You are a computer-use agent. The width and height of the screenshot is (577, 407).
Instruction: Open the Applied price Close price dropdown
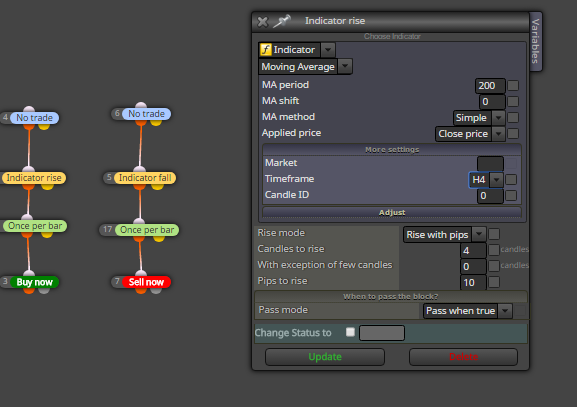coord(470,134)
